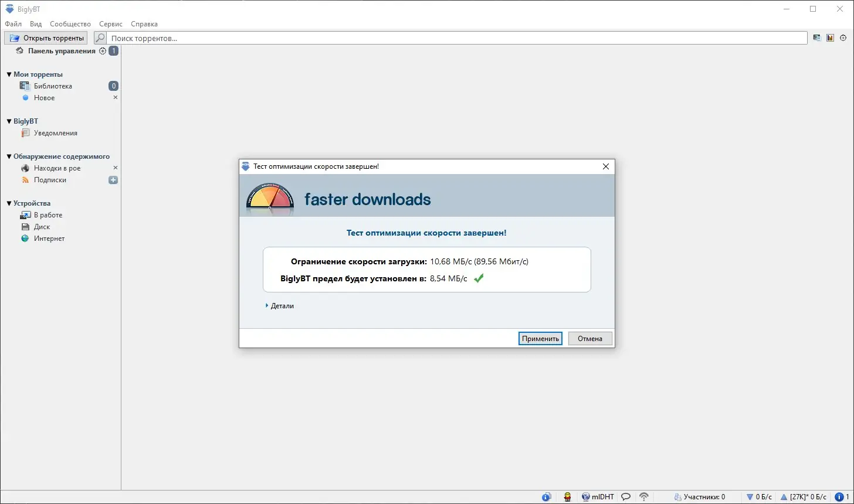This screenshot has width=854, height=504.
Task: Open the gear settings beside Панель управления
Action: [x=103, y=51]
